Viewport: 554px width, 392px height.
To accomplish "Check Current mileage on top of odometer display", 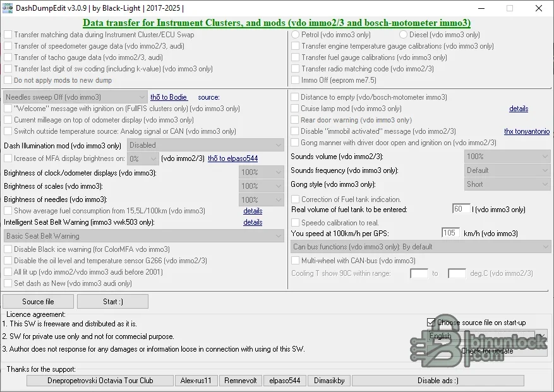I will point(8,120).
